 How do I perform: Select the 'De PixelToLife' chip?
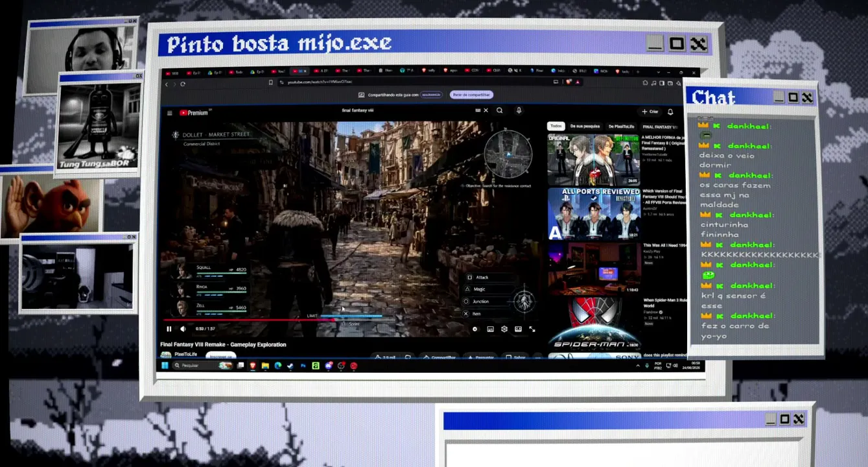[622, 126]
